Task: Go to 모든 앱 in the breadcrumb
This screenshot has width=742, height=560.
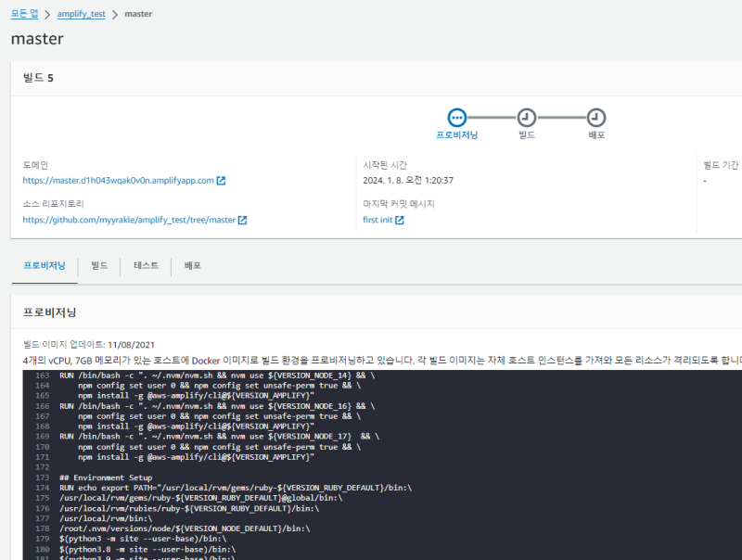Action: (x=25, y=14)
